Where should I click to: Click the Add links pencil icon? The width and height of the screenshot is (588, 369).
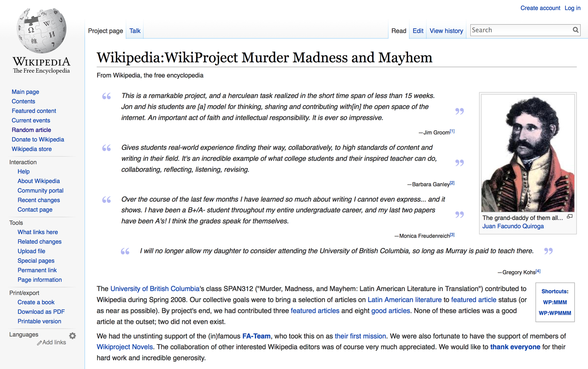click(x=39, y=343)
